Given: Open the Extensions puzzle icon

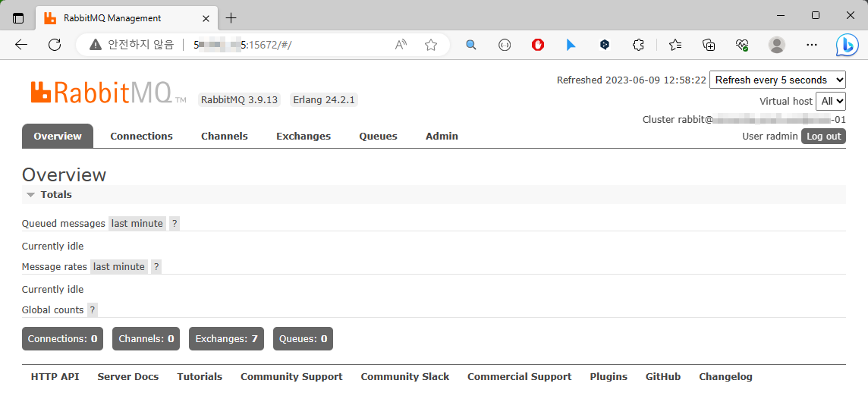Looking at the screenshot, I should [637, 45].
